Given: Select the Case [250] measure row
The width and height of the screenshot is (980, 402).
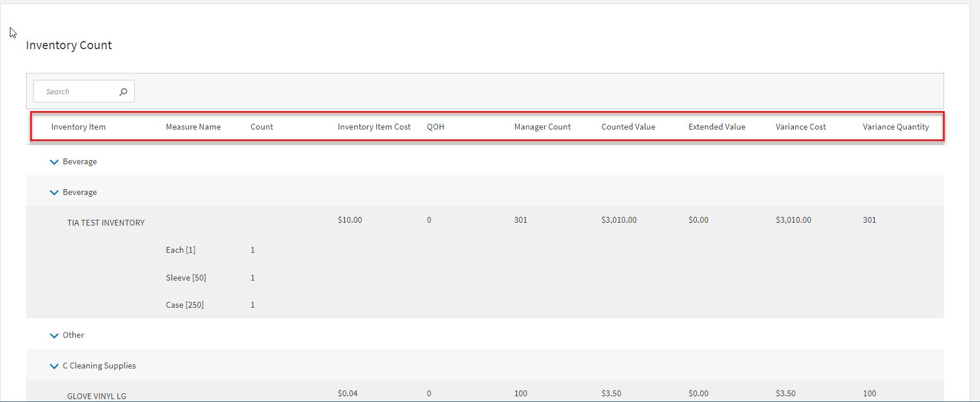Looking at the screenshot, I should pyautogui.click(x=185, y=305).
